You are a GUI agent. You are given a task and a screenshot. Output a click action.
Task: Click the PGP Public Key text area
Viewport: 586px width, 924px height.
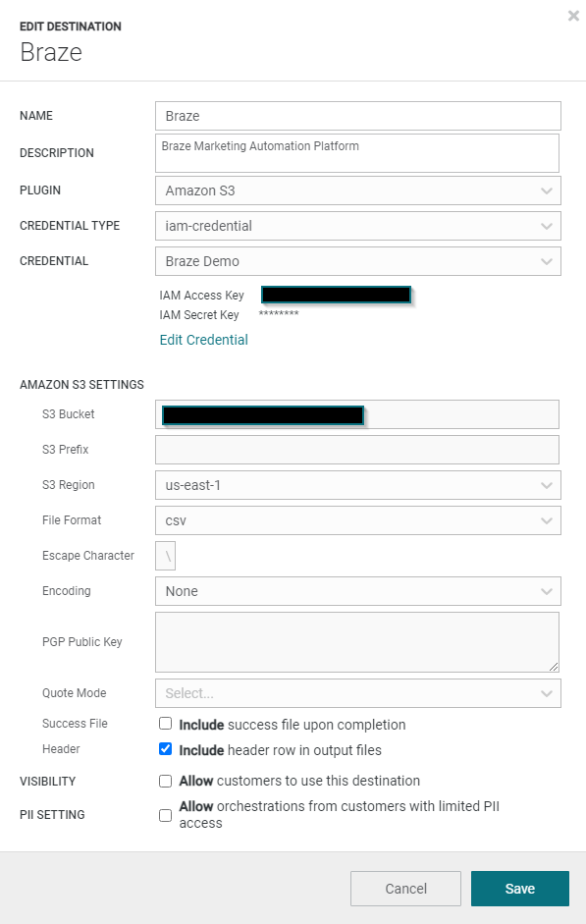pos(357,642)
